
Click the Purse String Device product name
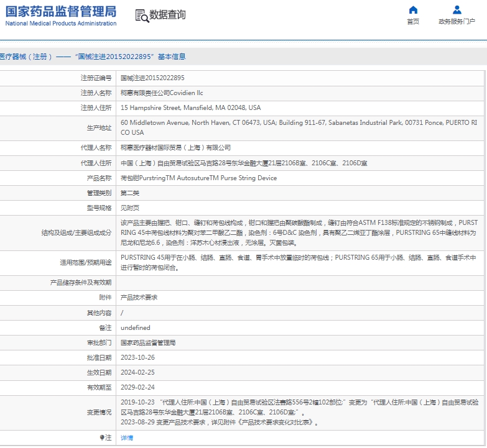pyautogui.click(x=198, y=178)
